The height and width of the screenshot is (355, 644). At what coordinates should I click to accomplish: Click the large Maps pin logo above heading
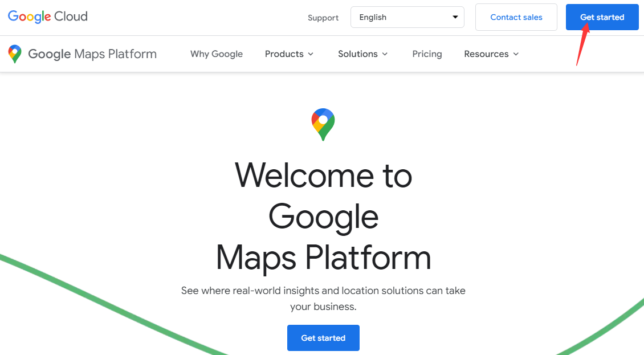click(x=323, y=124)
